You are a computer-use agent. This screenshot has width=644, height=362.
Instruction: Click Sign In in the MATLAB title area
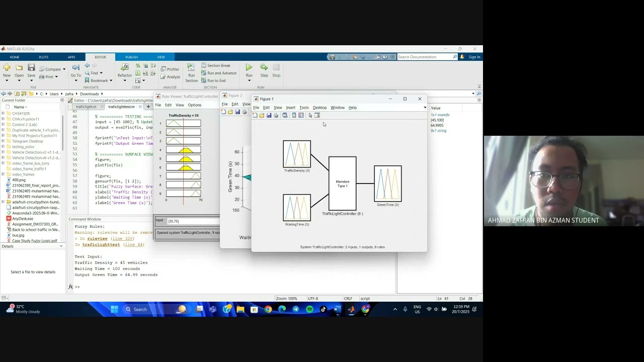[x=474, y=57]
